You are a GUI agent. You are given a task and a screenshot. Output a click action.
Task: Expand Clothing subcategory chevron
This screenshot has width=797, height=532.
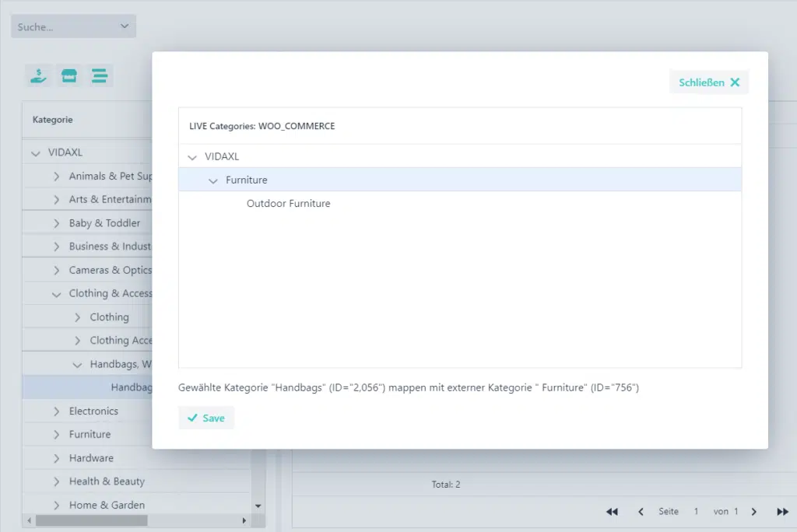point(77,317)
